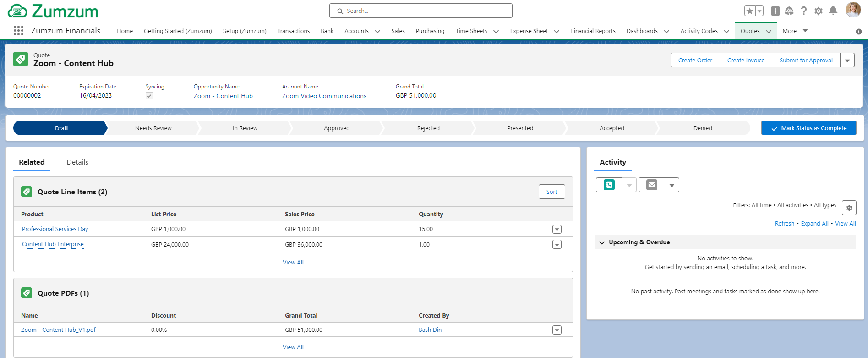Image resolution: width=868 pixels, height=358 pixels.
Task: Open Zoom Video Communications account link
Action: (x=324, y=96)
